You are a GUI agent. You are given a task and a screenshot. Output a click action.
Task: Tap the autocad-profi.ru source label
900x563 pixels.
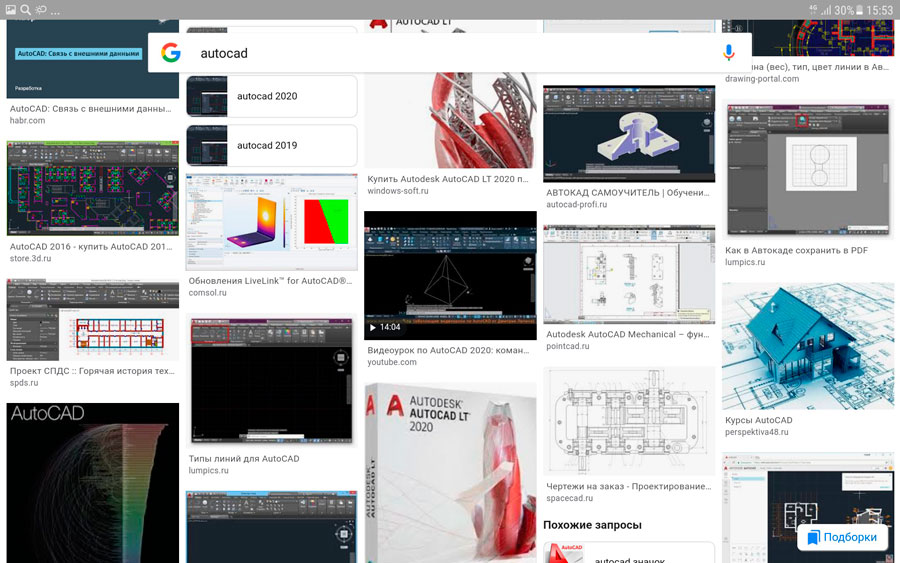576,204
